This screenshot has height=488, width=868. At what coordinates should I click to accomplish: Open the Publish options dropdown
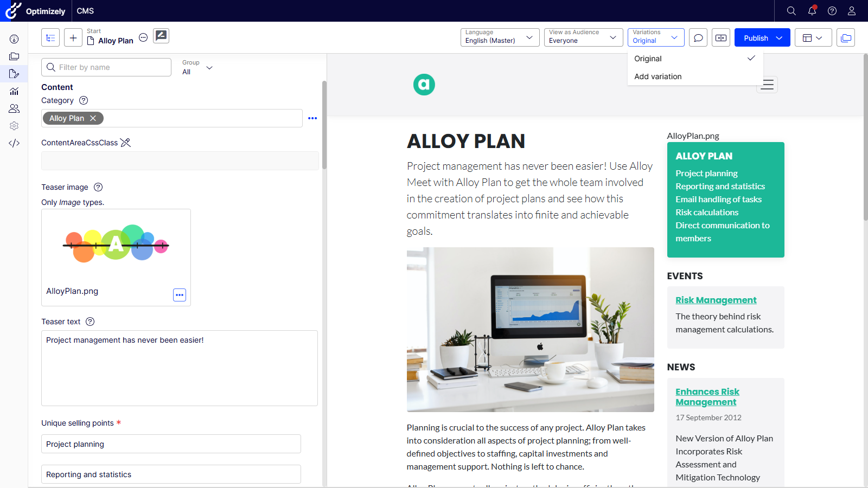click(780, 38)
